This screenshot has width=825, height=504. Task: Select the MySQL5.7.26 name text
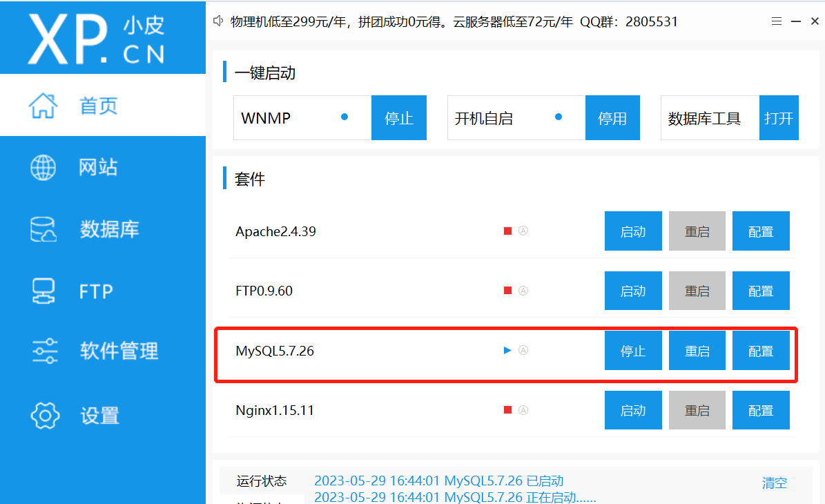pyautogui.click(x=275, y=351)
